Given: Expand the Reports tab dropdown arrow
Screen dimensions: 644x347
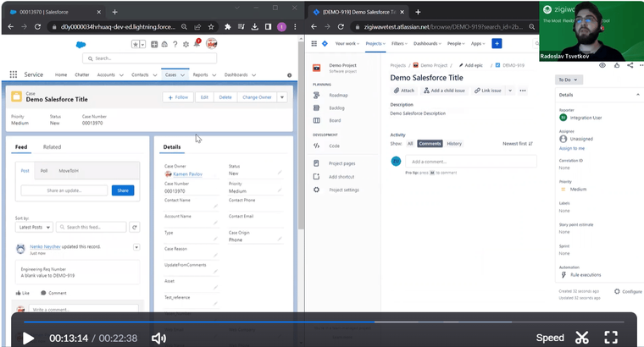Looking at the screenshot, I should (x=214, y=75).
